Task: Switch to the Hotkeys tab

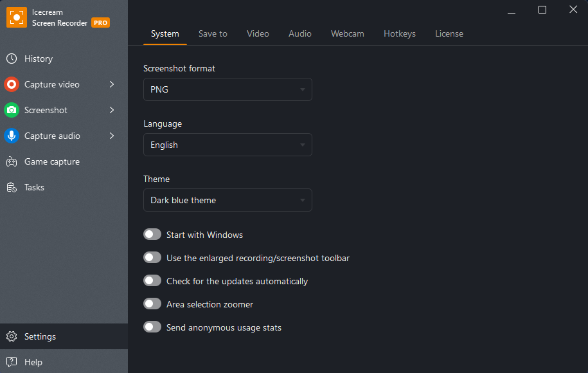Action: 399,34
